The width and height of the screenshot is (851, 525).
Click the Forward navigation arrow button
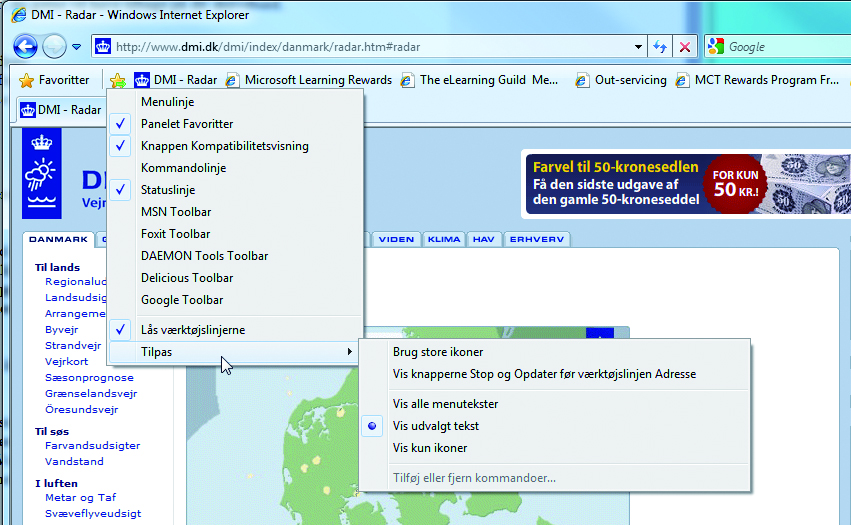[x=54, y=46]
